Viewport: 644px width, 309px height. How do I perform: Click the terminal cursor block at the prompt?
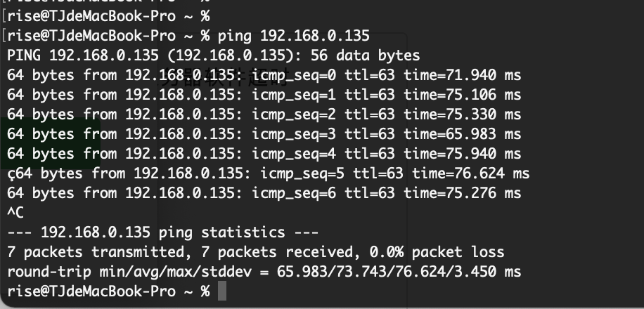[222, 291]
